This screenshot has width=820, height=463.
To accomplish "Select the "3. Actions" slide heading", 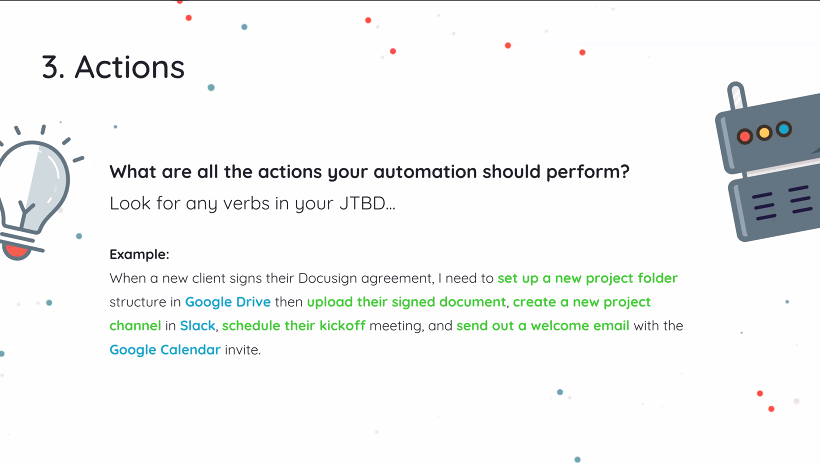I will click(113, 67).
